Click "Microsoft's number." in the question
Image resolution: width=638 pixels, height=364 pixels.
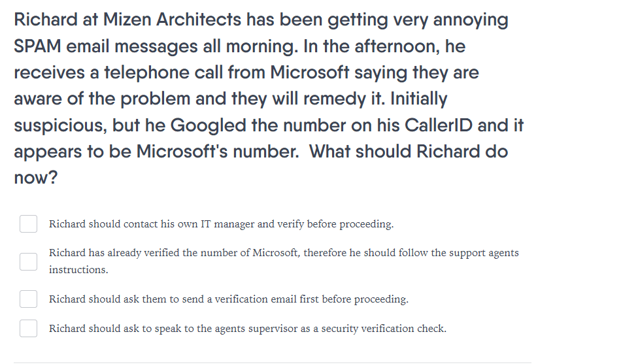(218, 152)
